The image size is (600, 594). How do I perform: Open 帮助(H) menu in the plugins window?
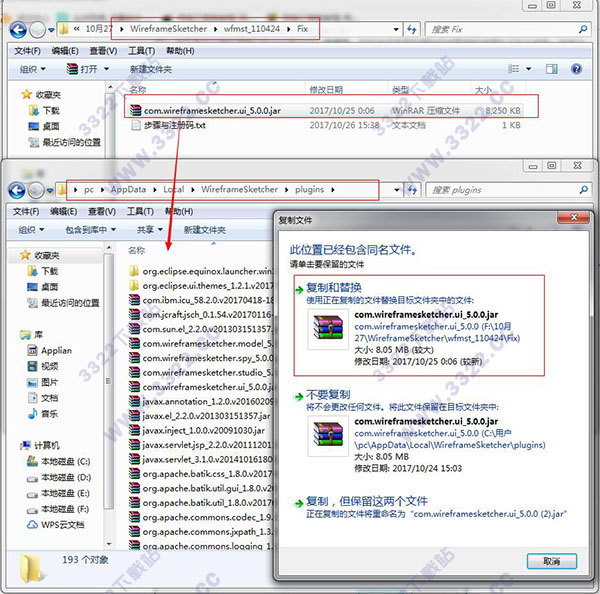pyautogui.click(x=179, y=211)
